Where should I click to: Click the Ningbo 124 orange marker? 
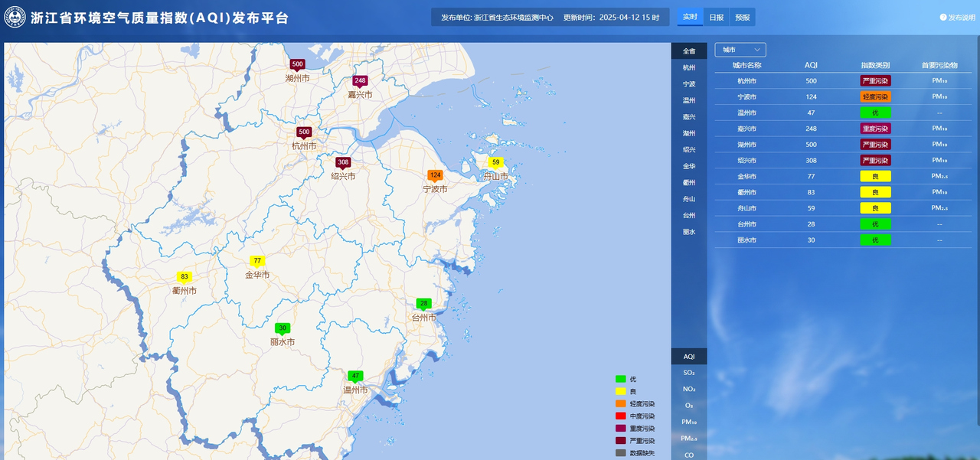point(436,176)
